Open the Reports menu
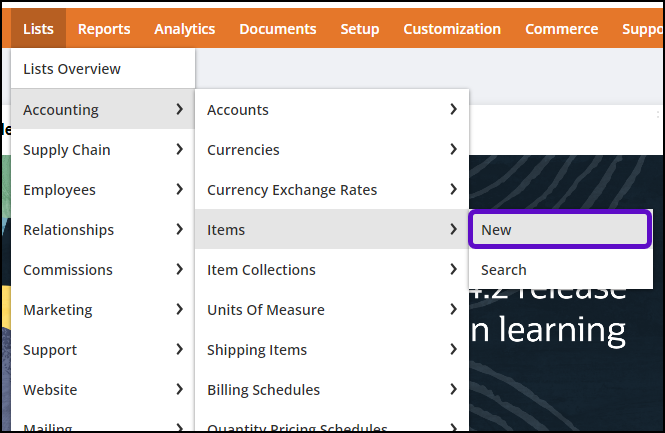665x433 pixels. coord(104,29)
